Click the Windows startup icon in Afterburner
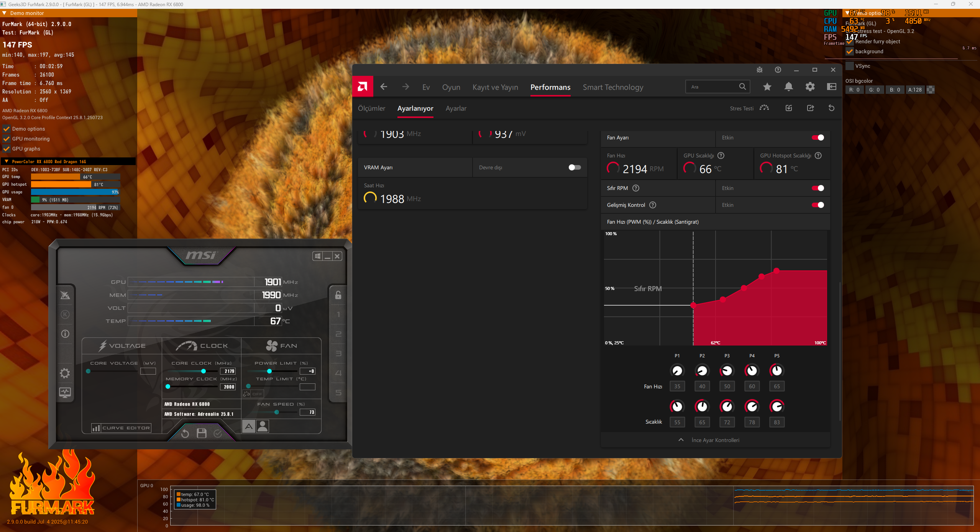The image size is (980, 532). point(318,256)
